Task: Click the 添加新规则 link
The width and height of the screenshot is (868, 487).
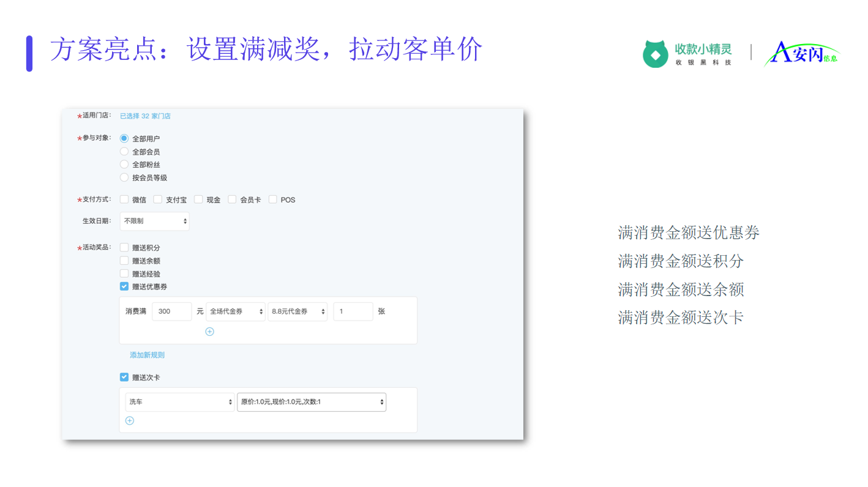Action: (147, 355)
